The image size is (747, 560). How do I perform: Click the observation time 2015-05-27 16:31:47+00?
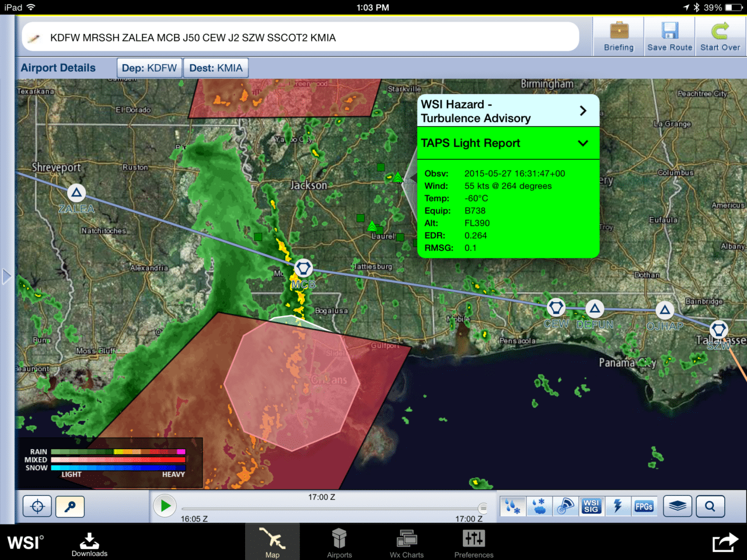(x=515, y=173)
